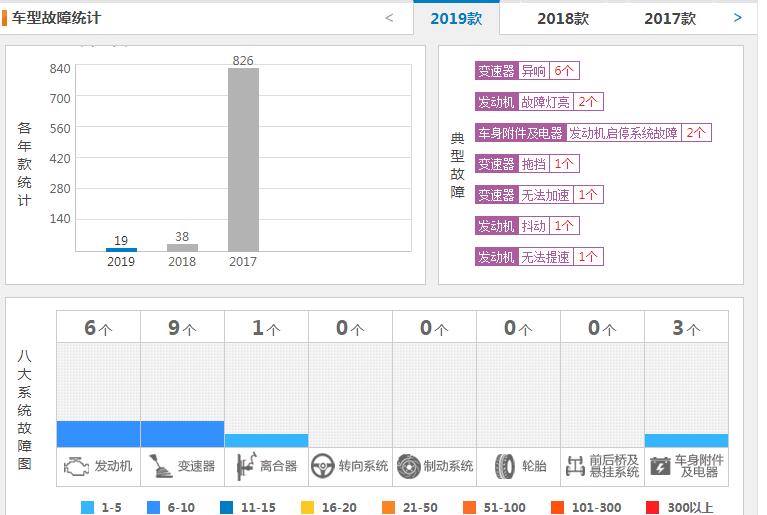Click the 826 value label
The width and height of the screenshot is (767, 515).
[x=243, y=61]
